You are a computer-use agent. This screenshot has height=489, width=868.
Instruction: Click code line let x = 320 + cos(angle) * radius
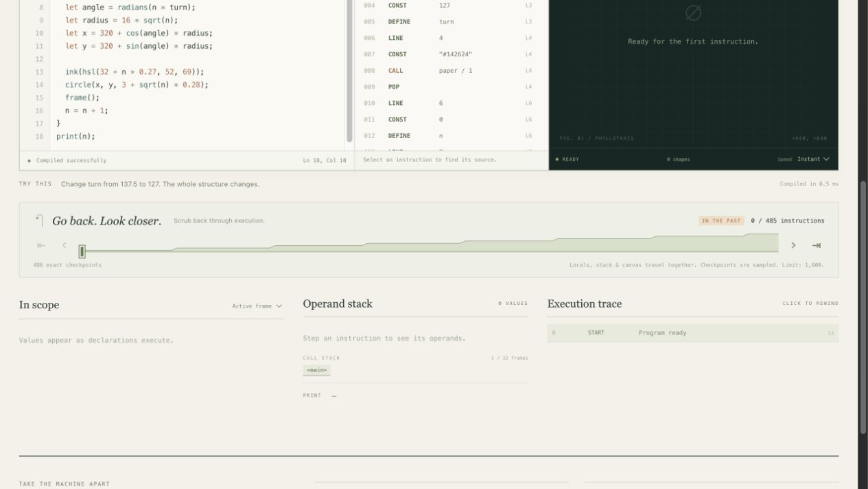(139, 33)
